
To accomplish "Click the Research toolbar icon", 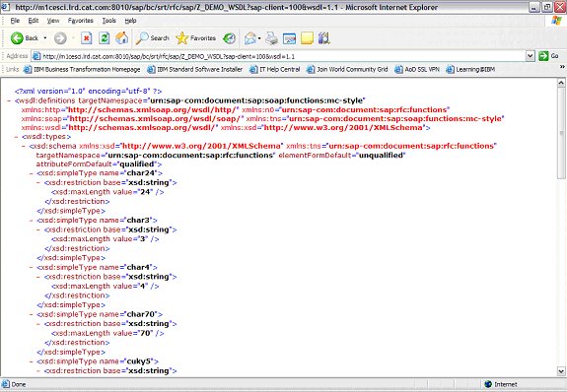I will click(324, 38).
